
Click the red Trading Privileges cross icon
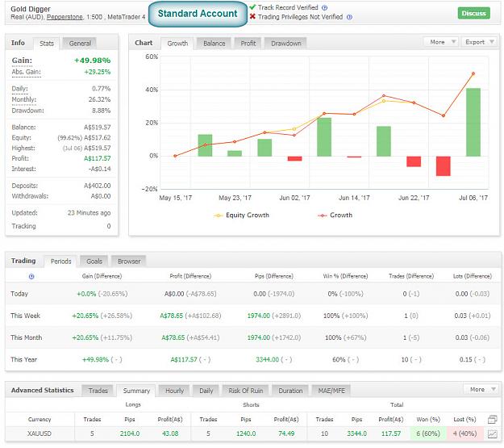[252, 16]
